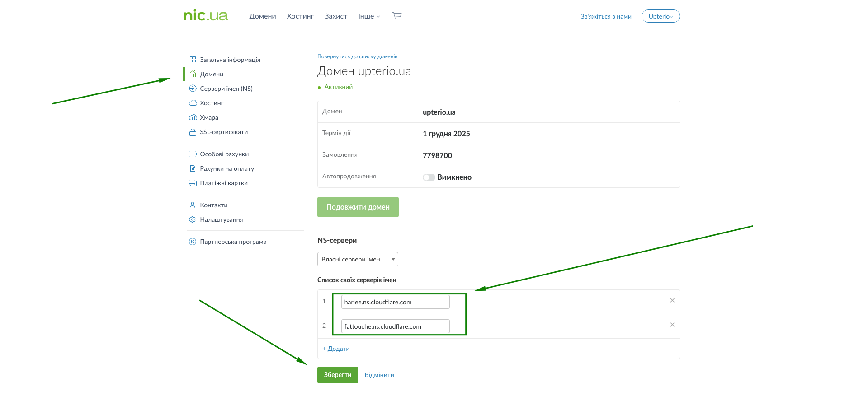Image resolution: width=868 pixels, height=396 pixels.
Task: Focus the fattouche.ns.cloudflare.com input field
Action: [x=396, y=326]
